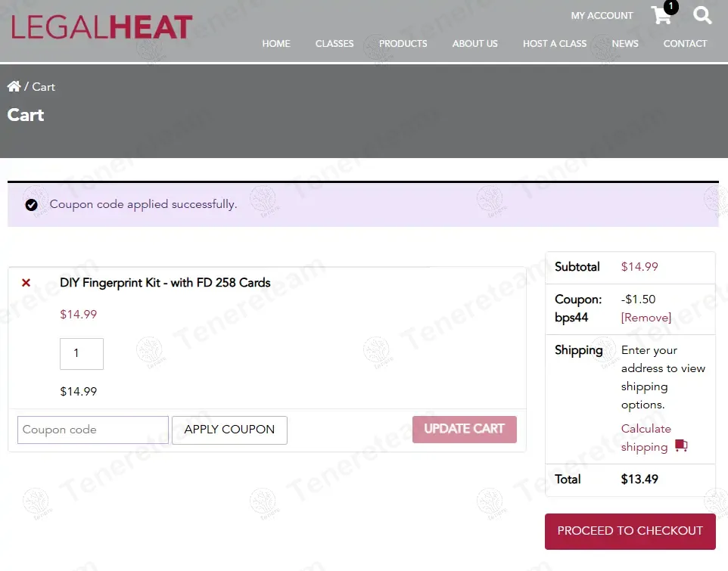Click the quantity input field
Image resolution: width=728 pixels, height=571 pixels.
(x=82, y=354)
